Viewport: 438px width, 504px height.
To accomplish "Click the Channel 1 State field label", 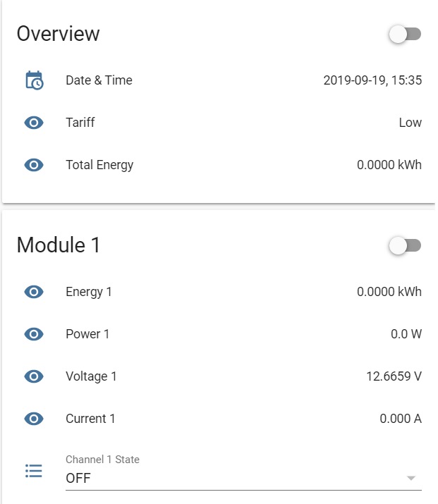I will coord(102,460).
